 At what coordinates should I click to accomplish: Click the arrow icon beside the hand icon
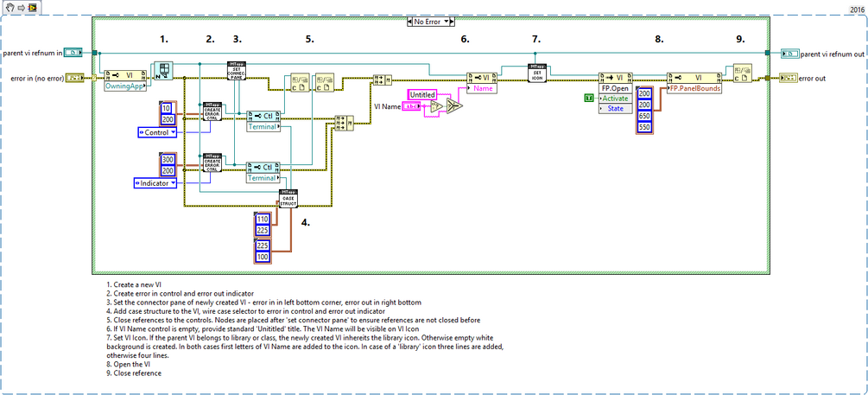19,6
